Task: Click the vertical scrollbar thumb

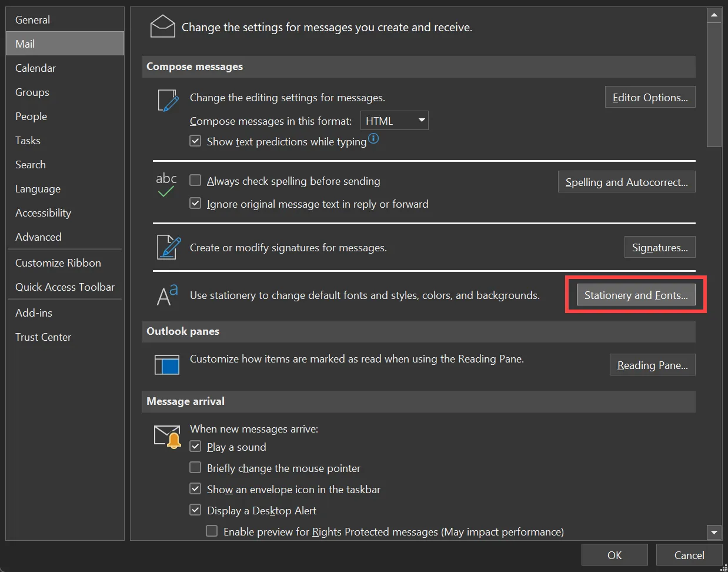Action: [714, 84]
